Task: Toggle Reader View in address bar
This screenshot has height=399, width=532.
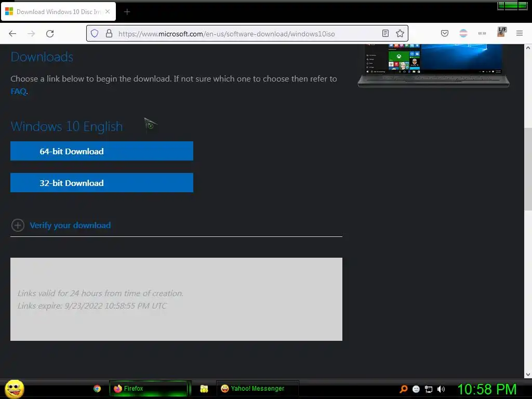Action: click(385, 33)
